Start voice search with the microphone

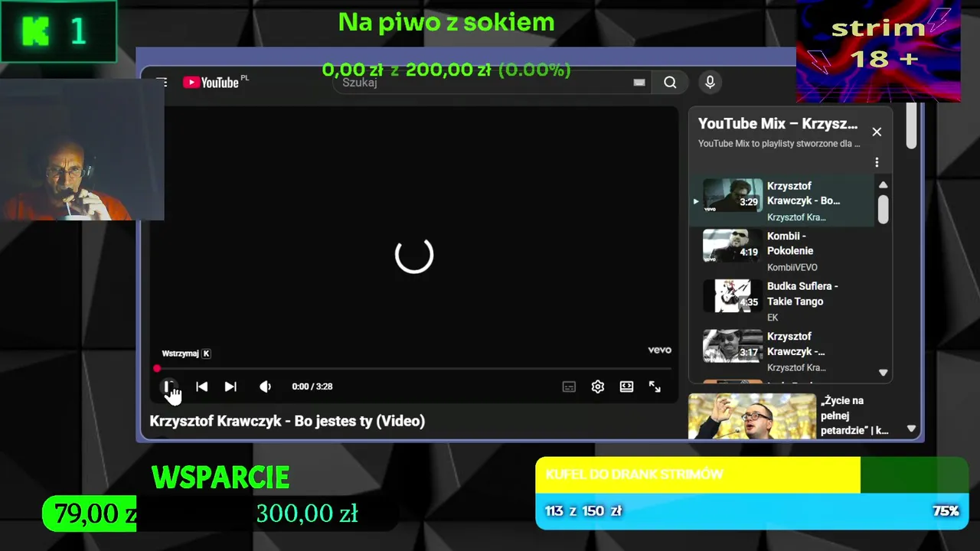coord(710,83)
